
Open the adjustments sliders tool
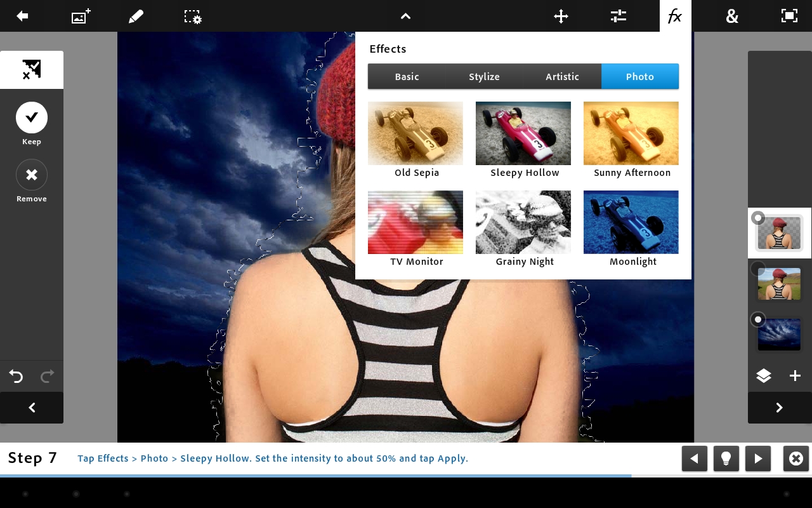(619, 16)
